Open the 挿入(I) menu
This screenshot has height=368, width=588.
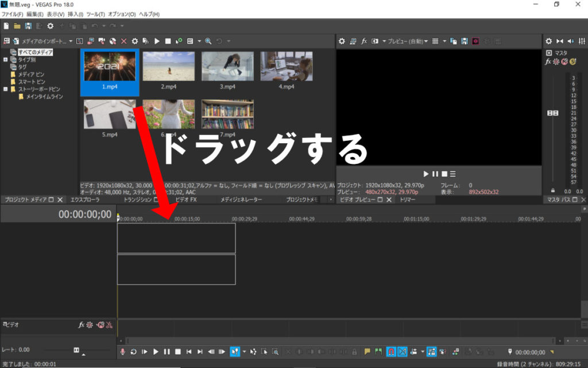75,14
